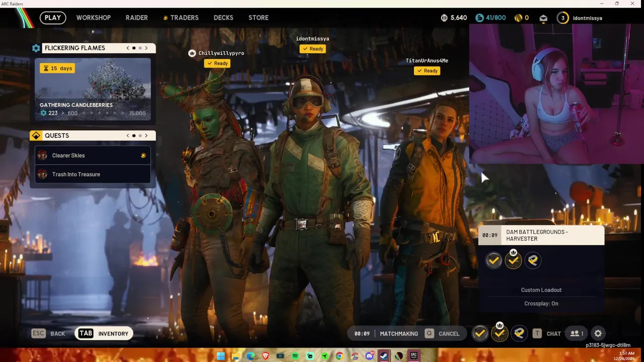Go to previous Quests page

click(128, 136)
